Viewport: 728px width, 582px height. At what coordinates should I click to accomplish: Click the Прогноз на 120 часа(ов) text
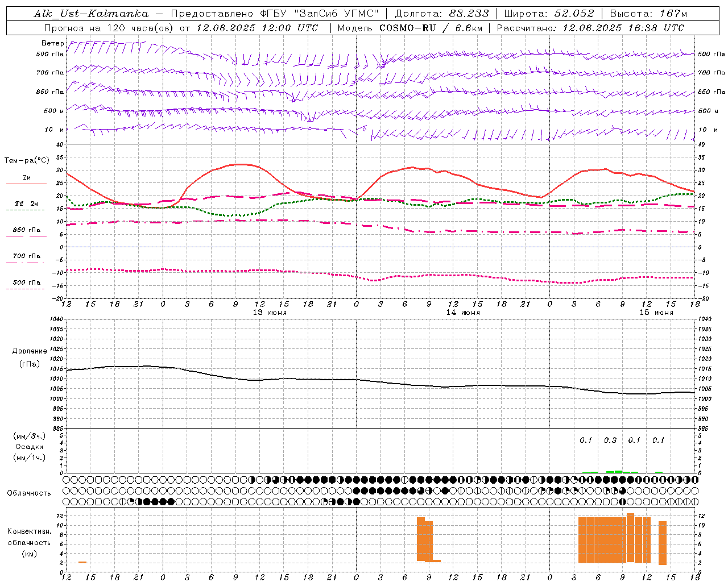point(109,28)
